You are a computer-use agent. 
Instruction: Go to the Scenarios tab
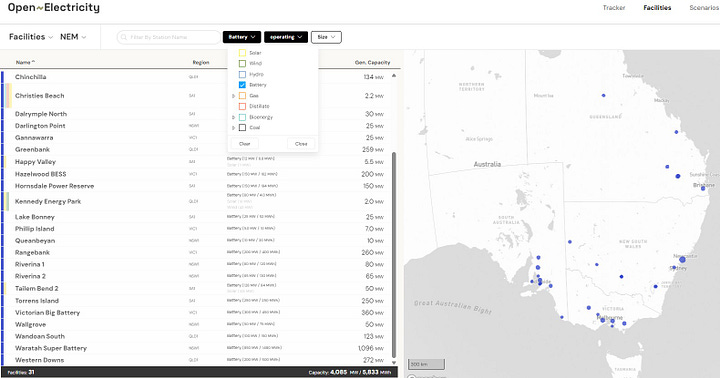pos(704,8)
